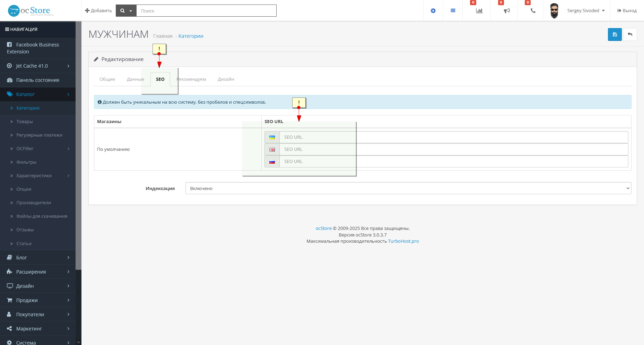This screenshot has width=644, height=345.
Task: Open the Sergey Sivoded user dropdown
Action: coord(586,11)
